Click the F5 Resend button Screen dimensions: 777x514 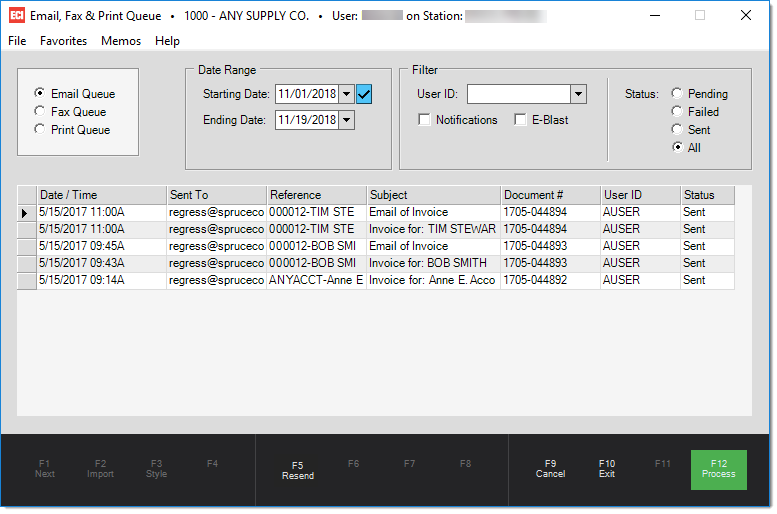point(298,470)
